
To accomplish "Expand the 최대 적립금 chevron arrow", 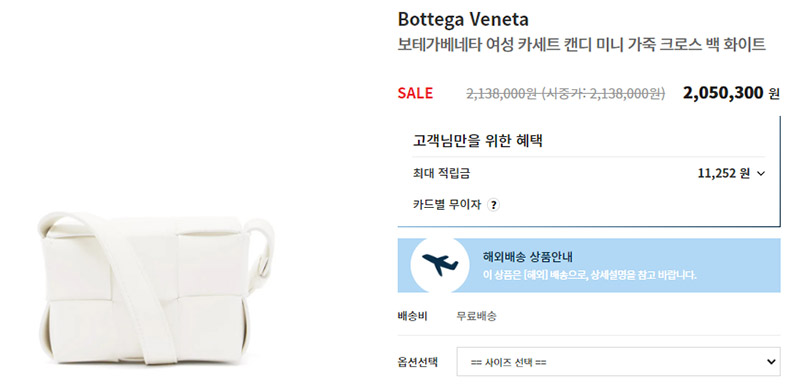I will (x=761, y=174).
